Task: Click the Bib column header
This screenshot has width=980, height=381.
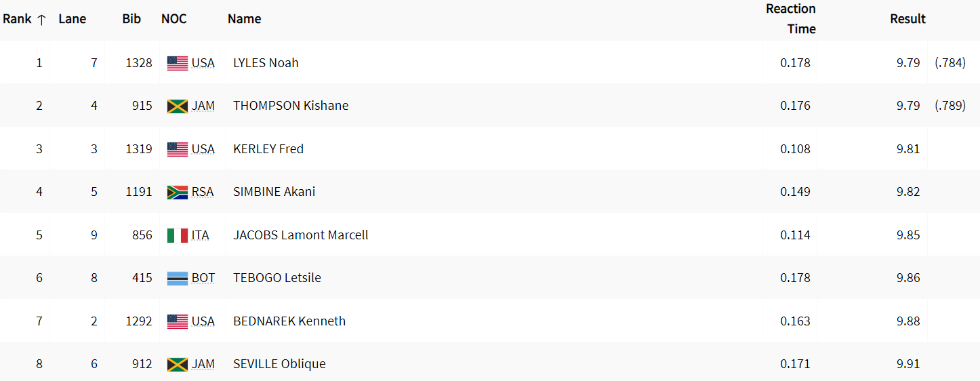Action: (x=131, y=19)
